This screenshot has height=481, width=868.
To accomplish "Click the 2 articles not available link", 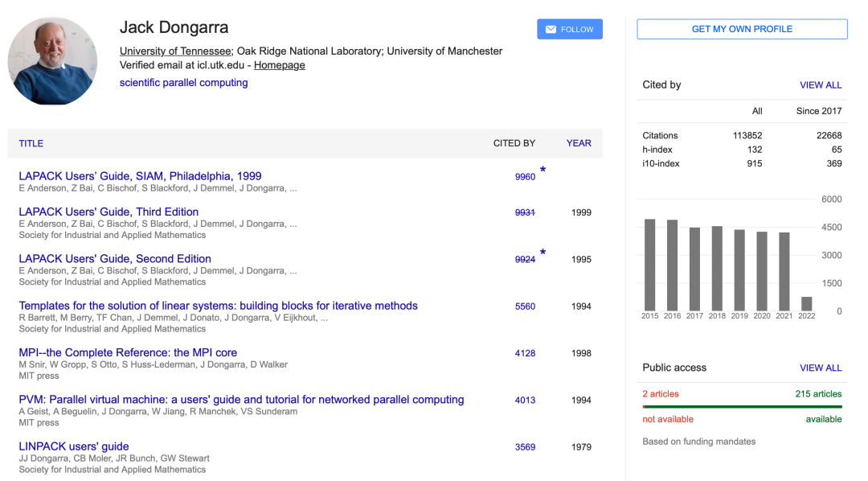I will [x=660, y=394].
